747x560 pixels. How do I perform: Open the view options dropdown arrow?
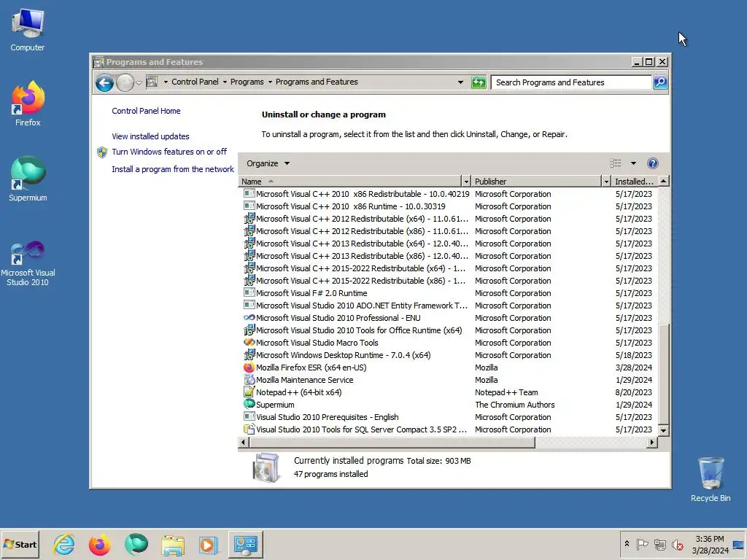(x=633, y=163)
